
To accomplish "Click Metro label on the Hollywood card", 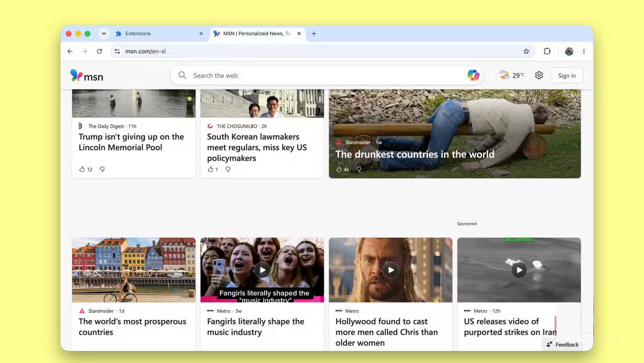I will pos(352,311).
